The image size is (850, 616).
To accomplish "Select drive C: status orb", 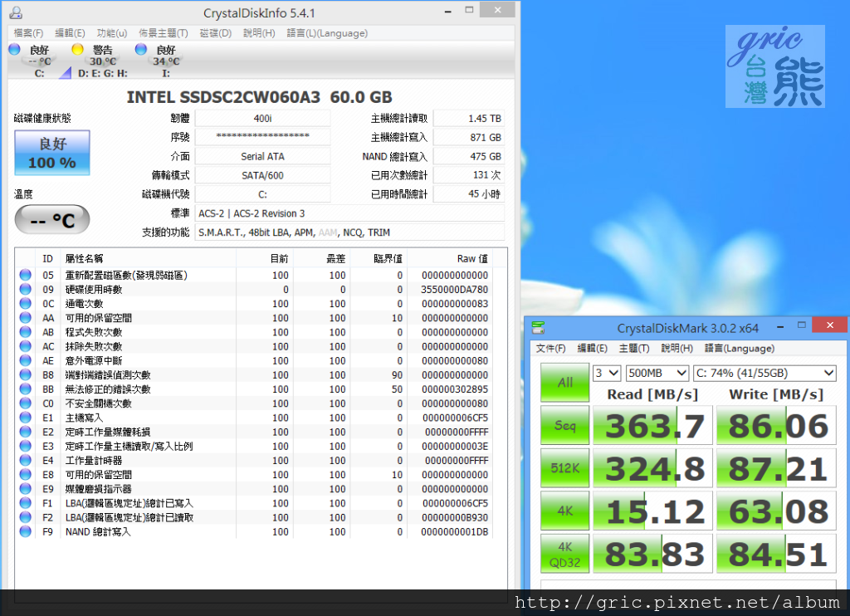I will coord(15,49).
